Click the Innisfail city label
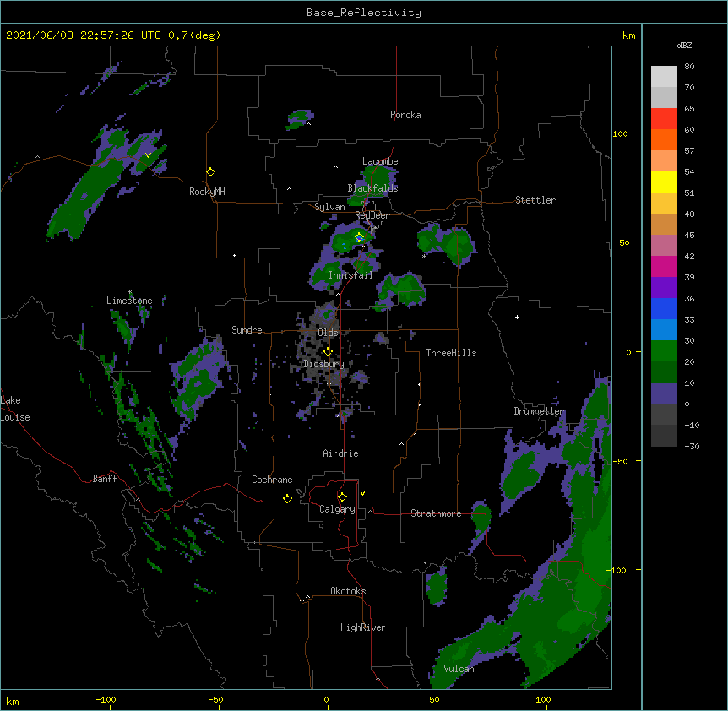The height and width of the screenshot is (711, 728). [x=350, y=275]
